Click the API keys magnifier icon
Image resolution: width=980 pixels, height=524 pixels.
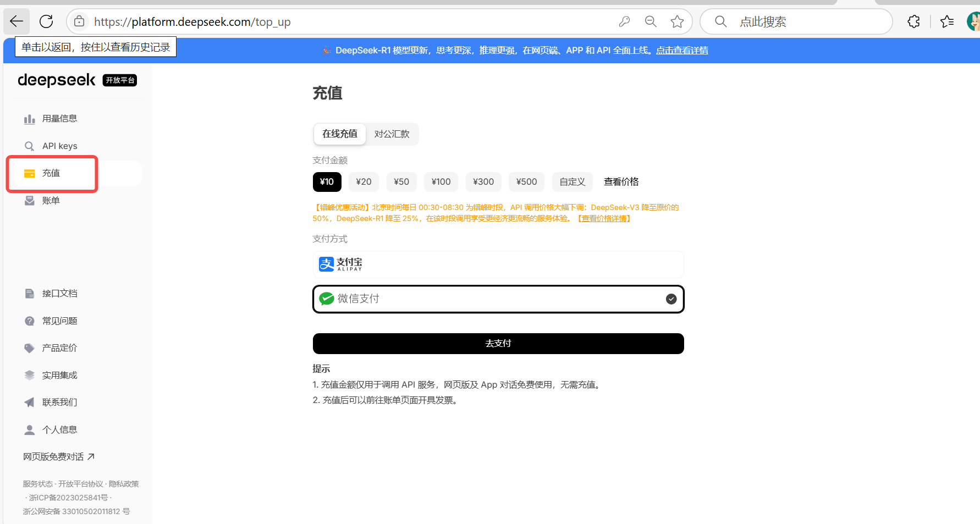pyautogui.click(x=30, y=146)
